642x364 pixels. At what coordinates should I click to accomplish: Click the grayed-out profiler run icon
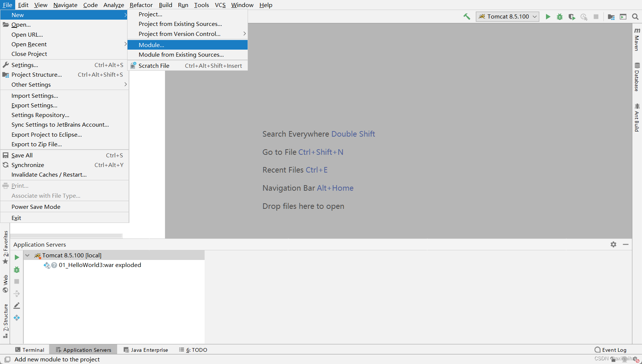[584, 17]
